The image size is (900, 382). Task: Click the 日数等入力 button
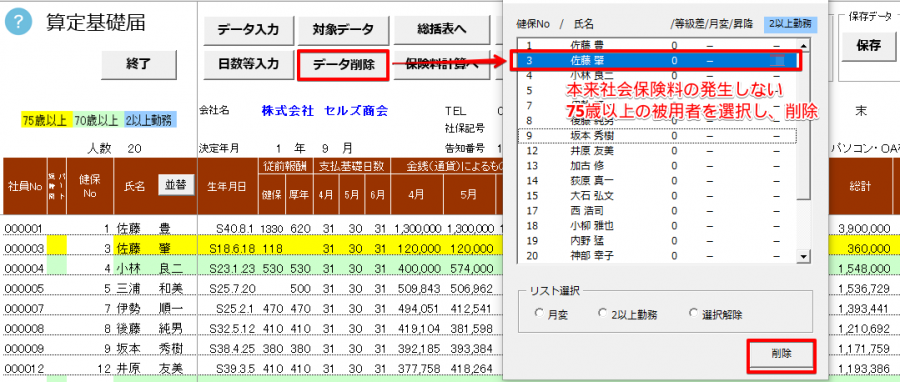pyautogui.click(x=249, y=64)
